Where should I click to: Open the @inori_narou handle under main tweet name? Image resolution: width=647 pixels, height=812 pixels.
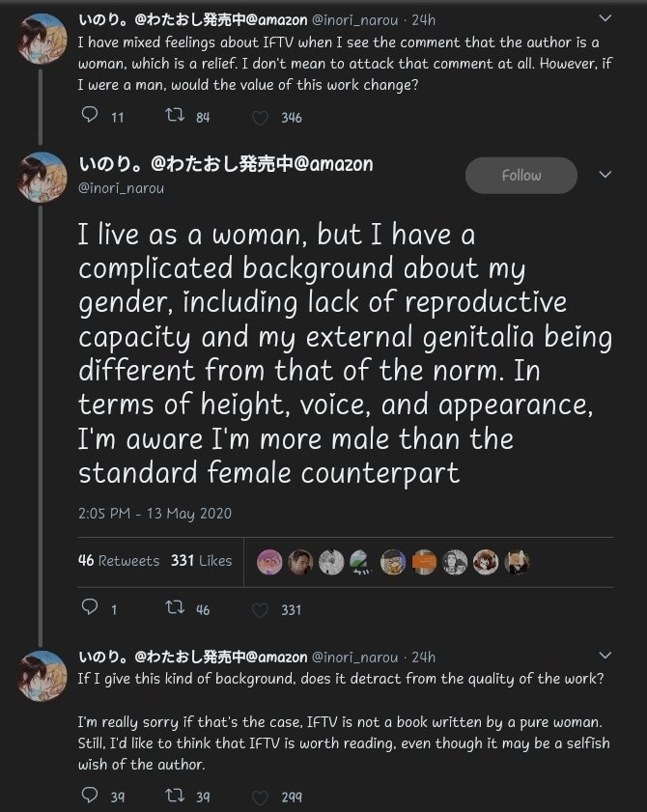point(121,188)
